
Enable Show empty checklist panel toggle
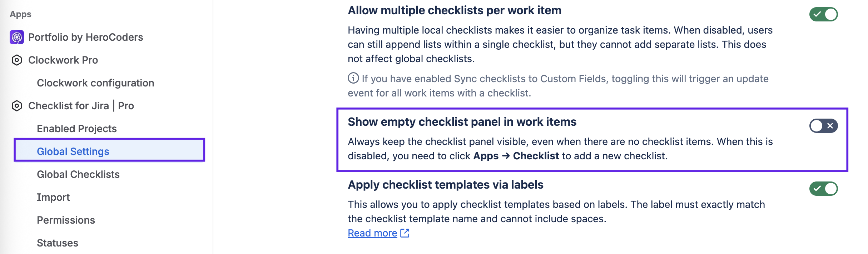pyautogui.click(x=823, y=126)
